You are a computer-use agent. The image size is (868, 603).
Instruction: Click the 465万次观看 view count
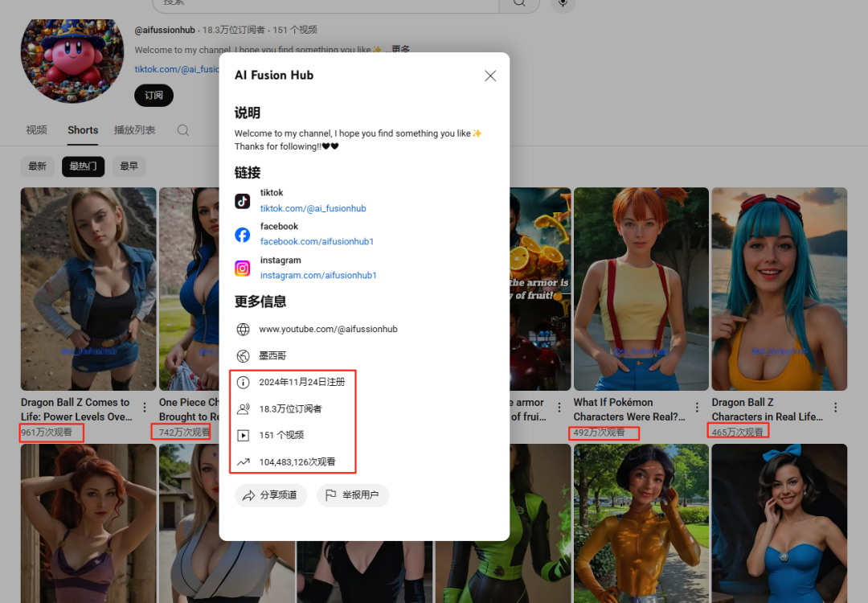point(737,433)
